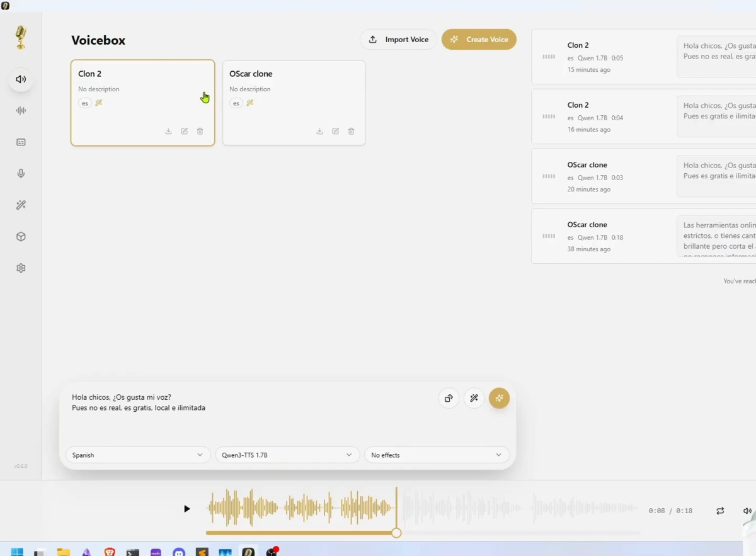This screenshot has width=756, height=556.
Task: Click the wand icon on Clon 2 card
Action: pos(99,103)
